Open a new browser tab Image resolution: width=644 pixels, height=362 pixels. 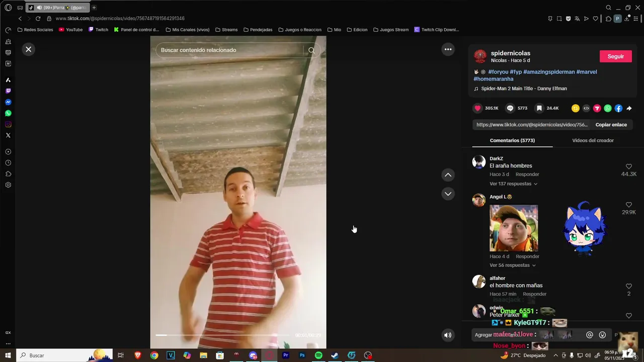coord(94,8)
